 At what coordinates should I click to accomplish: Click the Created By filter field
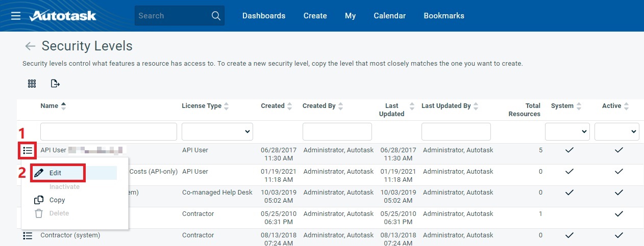[337, 131]
